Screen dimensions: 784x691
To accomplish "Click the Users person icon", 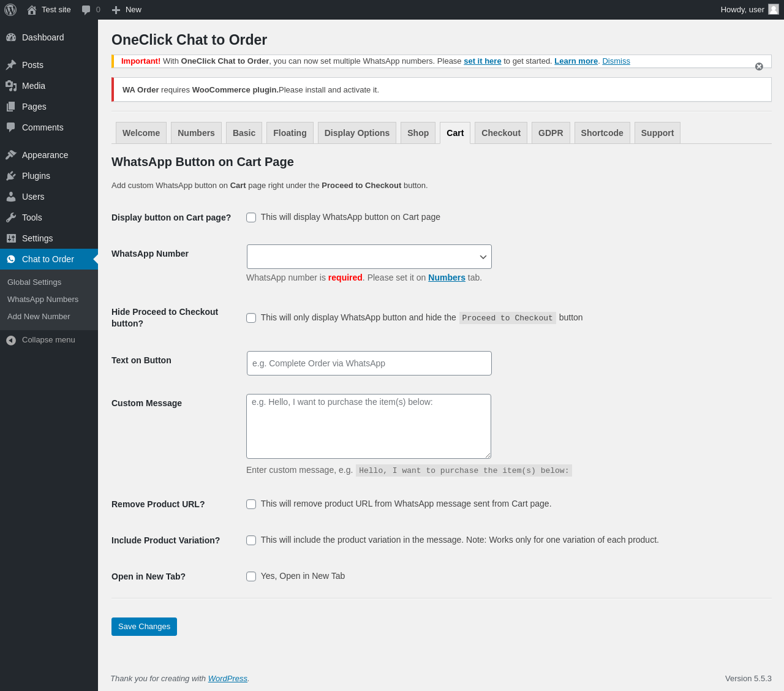I will click(x=11, y=197).
